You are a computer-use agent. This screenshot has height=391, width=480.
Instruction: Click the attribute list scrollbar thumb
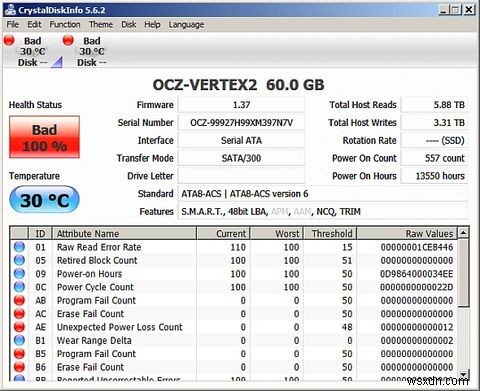[x=463, y=272]
